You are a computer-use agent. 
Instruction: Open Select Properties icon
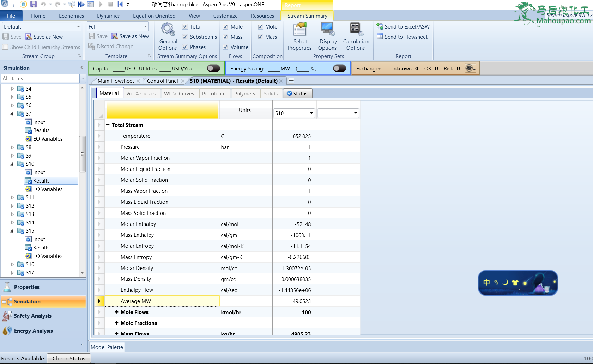[299, 37]
